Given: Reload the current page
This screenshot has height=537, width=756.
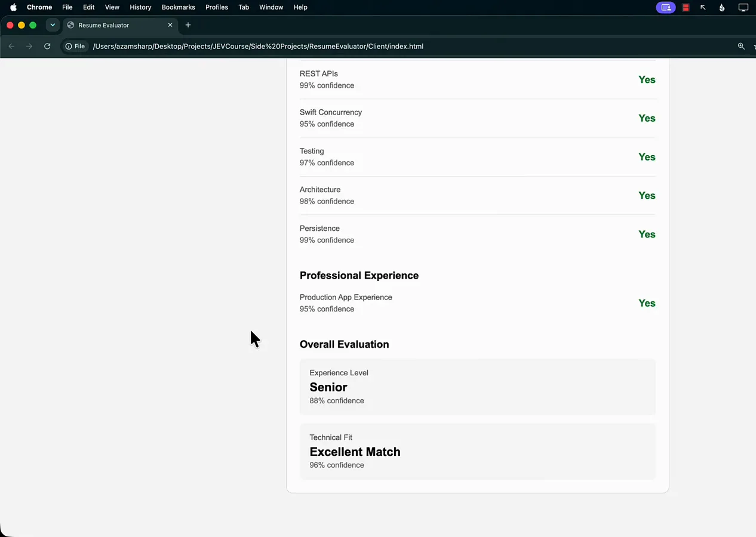Looking at the screenshot, I should (47, 46).
